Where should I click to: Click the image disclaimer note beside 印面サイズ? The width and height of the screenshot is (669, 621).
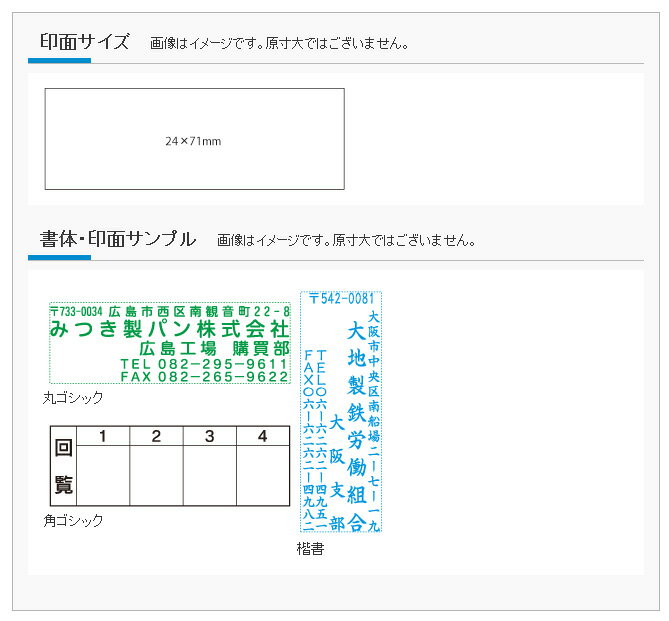279,44
